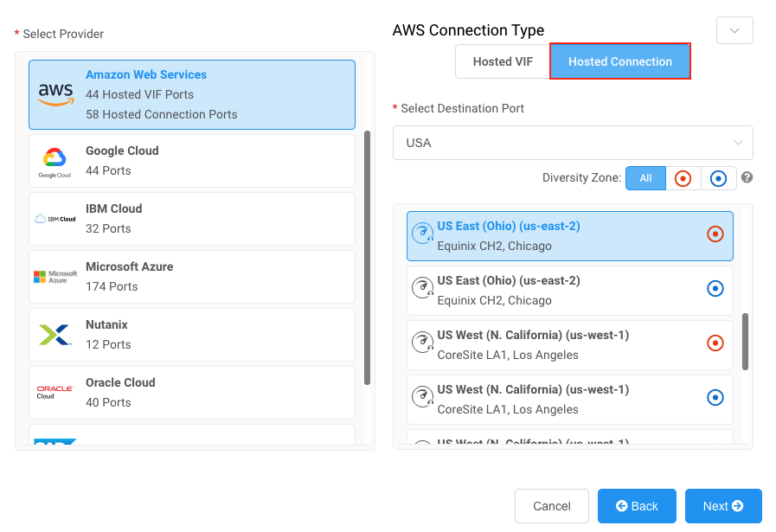Viewport: 776px width, 532px height.
Task: Click '44 Hosted VIF Ports' text
Action: coord(139,94)
